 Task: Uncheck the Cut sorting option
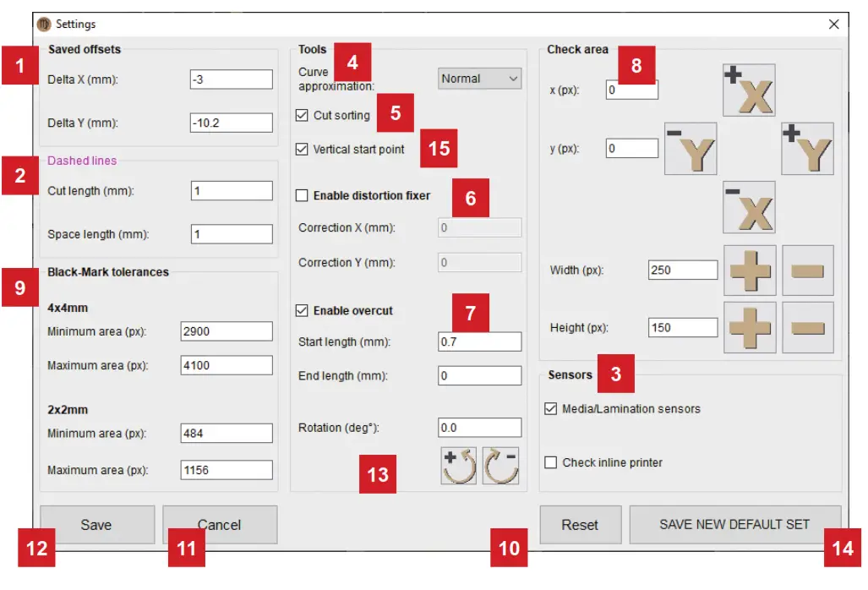coord(303,117)
